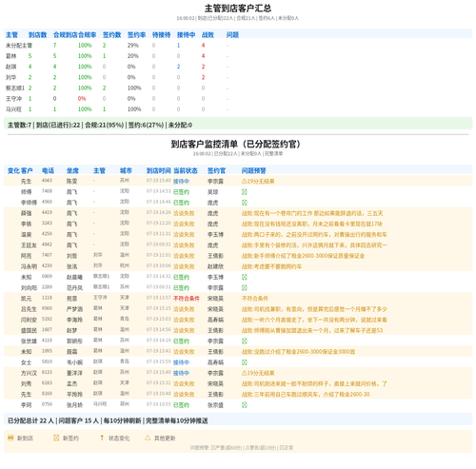This screenshot has width=476, height=469.
Task: Click 战败 note mentioning 六个月直接走了
Action: click(314, 320)
